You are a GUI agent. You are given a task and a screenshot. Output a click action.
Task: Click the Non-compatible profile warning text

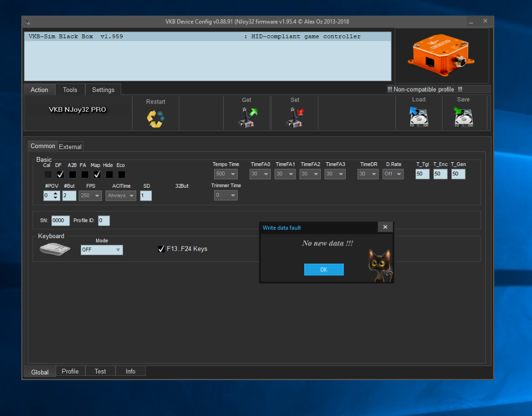(x=425, y=89)
